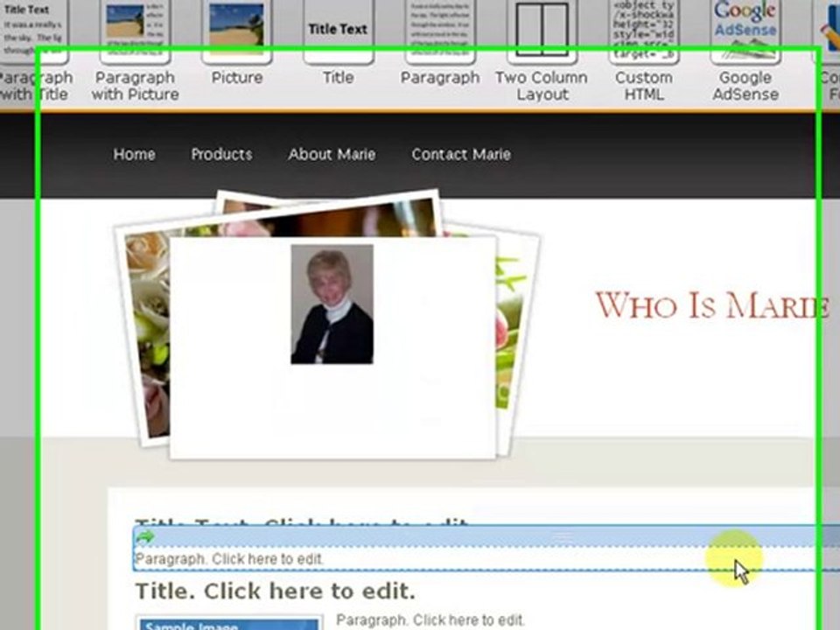Screen dimensions: 840x630
Task: Select the Two Column Layout icon
Action: (x=542, y=31)
